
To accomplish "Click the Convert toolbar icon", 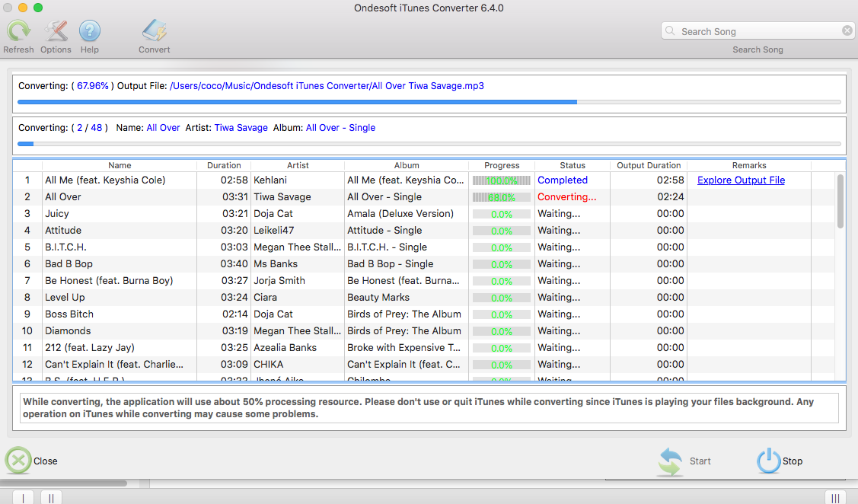I will coord(155,30).
